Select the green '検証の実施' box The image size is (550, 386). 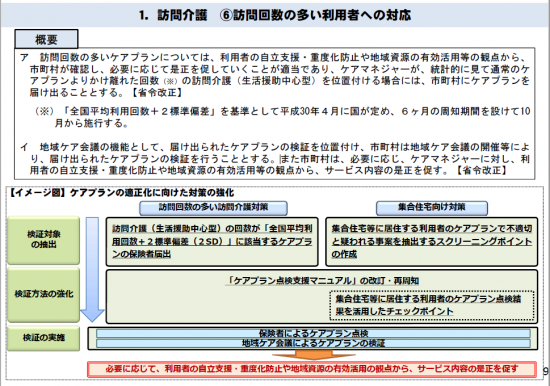(43, 338)
